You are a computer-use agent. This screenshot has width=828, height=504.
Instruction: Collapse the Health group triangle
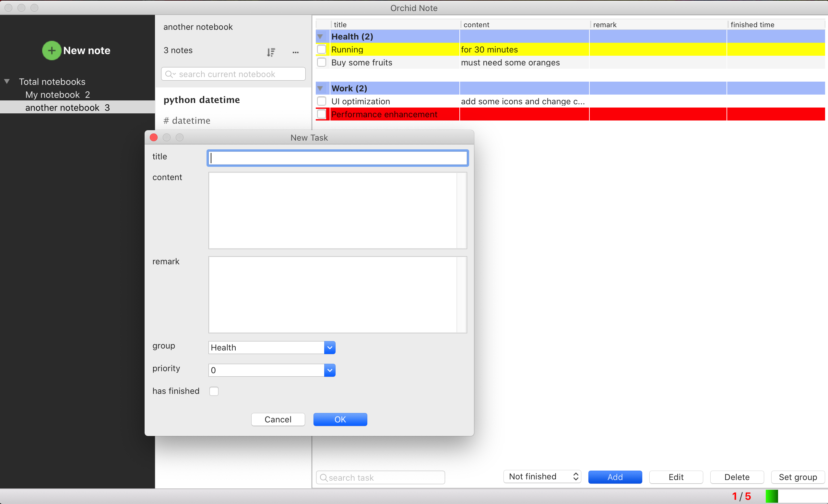[320, 36]
